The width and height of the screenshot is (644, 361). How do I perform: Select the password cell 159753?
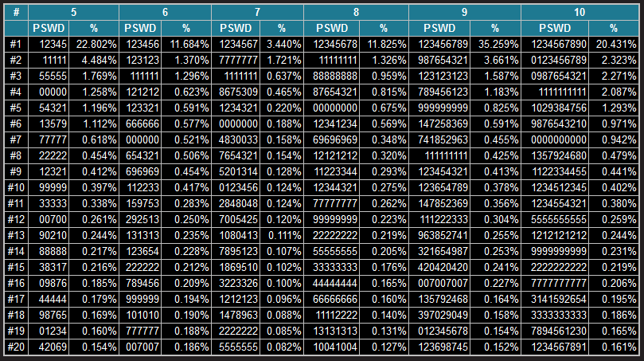(x=142, y=203)
